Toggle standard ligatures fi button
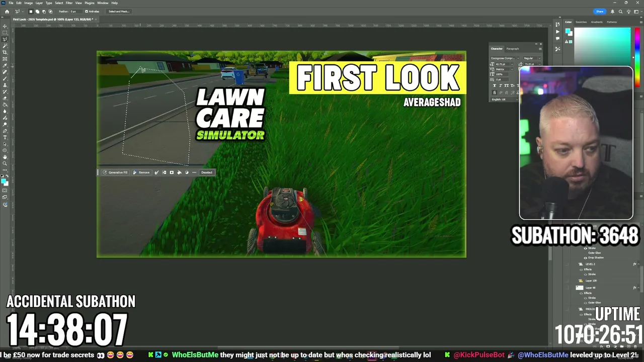This screenshot has height=362, width=644. coord(495,93)
